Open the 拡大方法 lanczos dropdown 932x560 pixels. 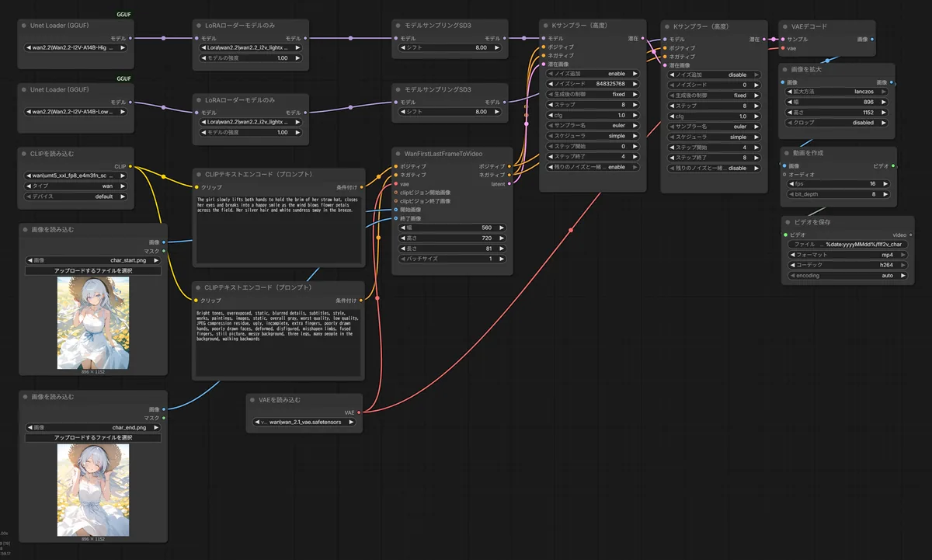point(836,91)
